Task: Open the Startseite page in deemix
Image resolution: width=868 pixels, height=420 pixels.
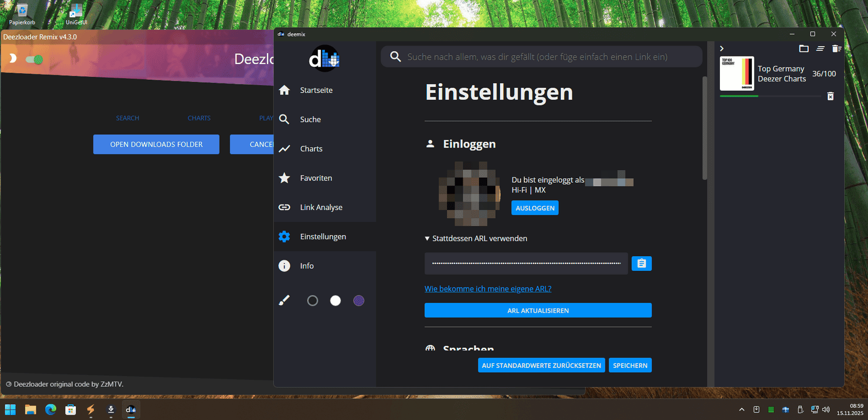Action: (x=325, y=90)
